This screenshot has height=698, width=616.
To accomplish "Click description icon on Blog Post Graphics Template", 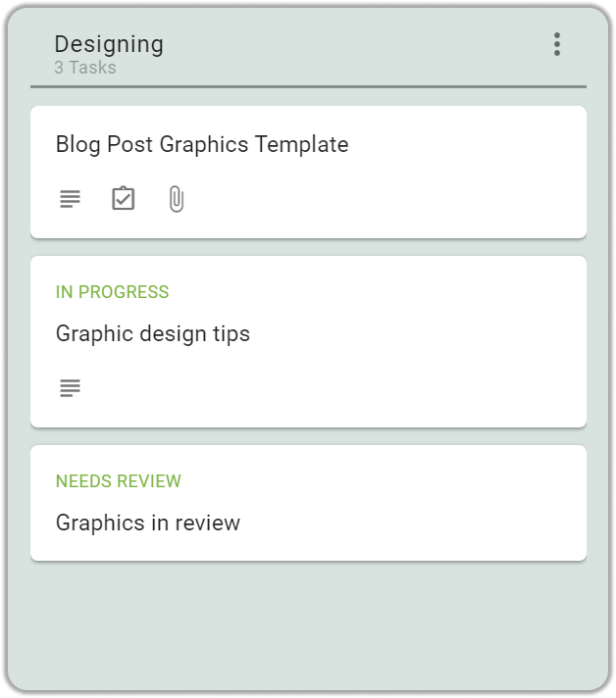I will click(70, 199).
